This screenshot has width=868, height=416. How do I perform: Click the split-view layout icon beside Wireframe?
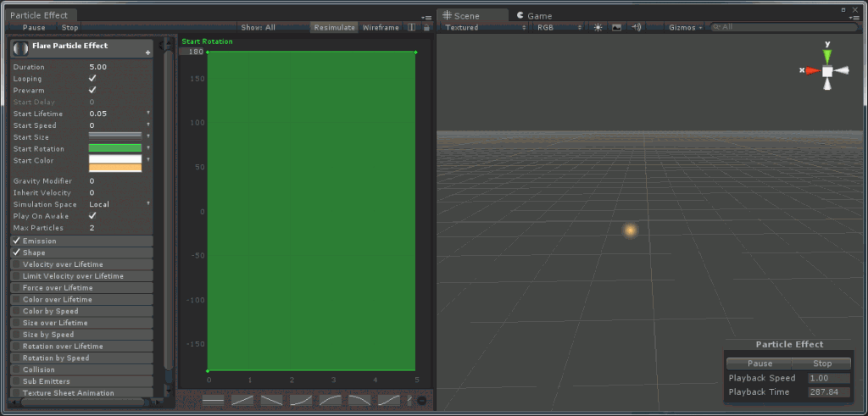coord(411,27)
